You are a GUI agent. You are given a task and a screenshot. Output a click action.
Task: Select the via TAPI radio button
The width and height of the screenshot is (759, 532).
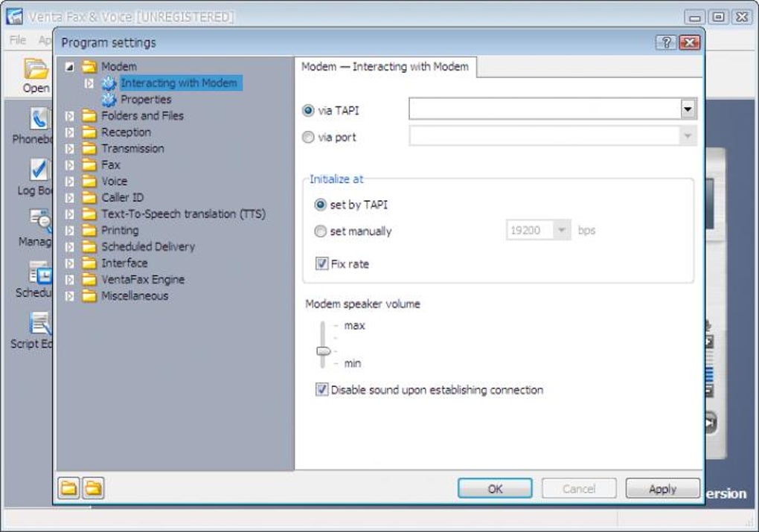pos(308,110)
